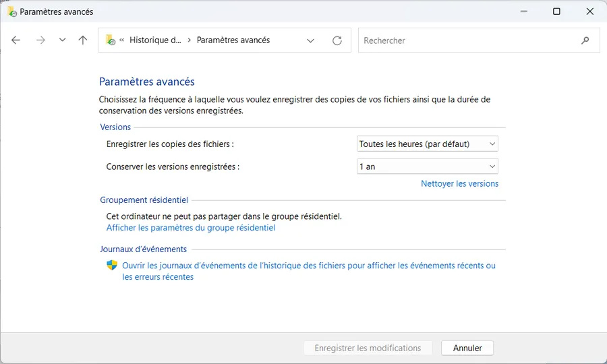Click the Nettoyer les versions link
Viewport: 607px width, 364px height.
tap(459, 184)
